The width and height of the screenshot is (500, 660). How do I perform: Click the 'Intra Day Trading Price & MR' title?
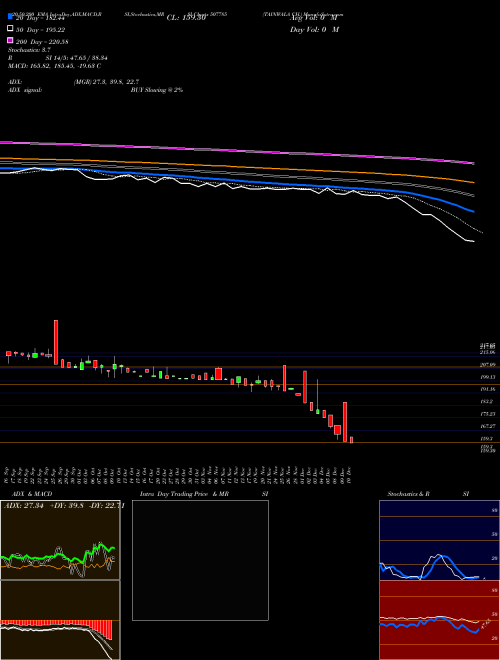click(x=184, y=494)
